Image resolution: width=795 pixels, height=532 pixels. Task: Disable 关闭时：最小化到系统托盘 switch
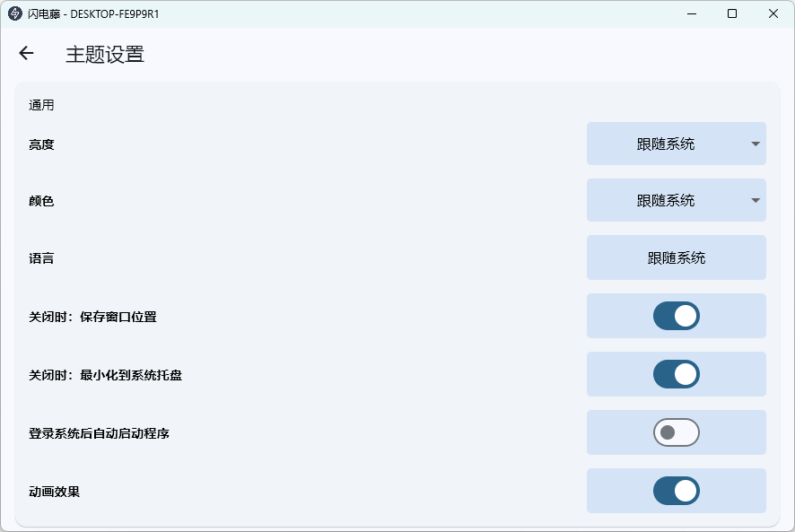[x=676, y=374]
